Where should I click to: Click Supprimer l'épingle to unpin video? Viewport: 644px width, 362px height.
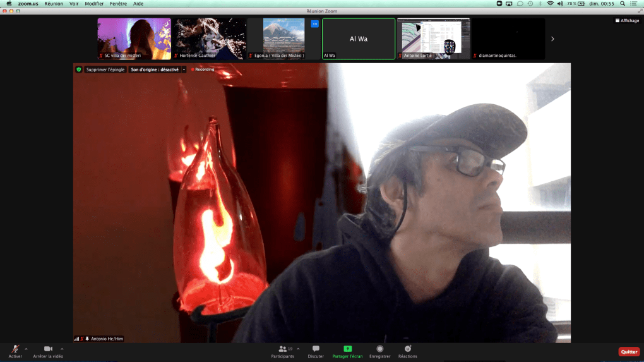pos(105,69)
